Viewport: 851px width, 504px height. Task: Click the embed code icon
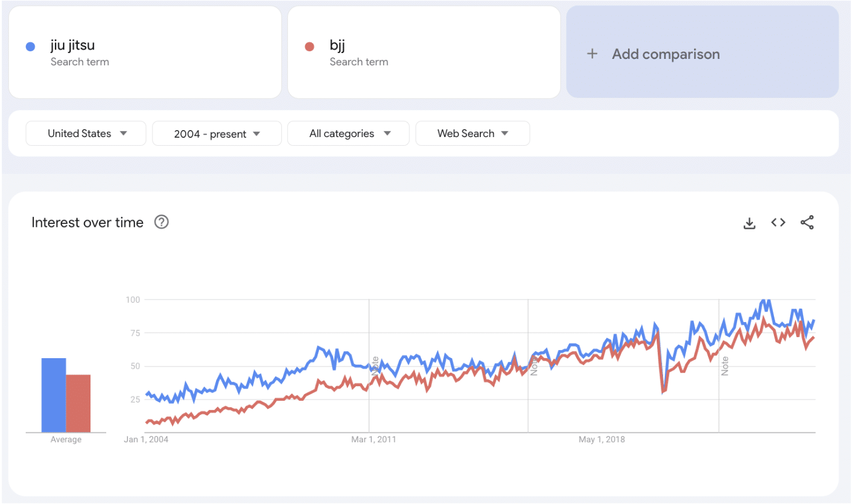click(778, 222)
